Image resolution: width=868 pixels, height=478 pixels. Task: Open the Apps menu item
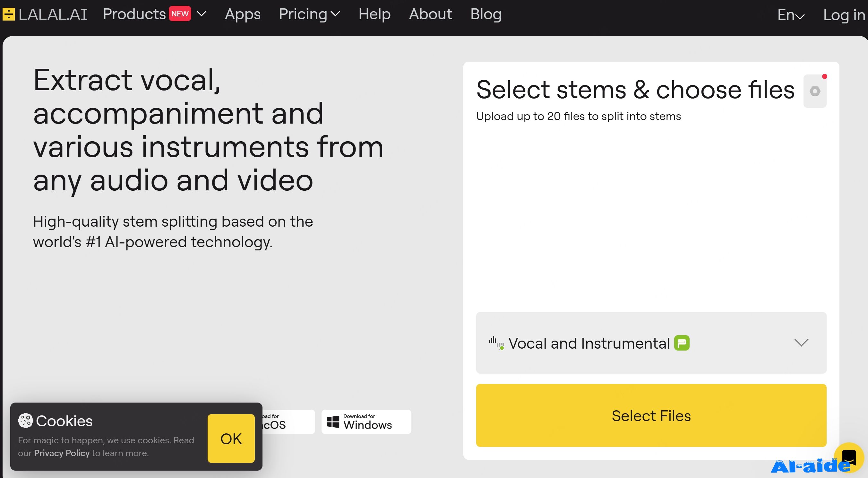(x=243, y=14)
